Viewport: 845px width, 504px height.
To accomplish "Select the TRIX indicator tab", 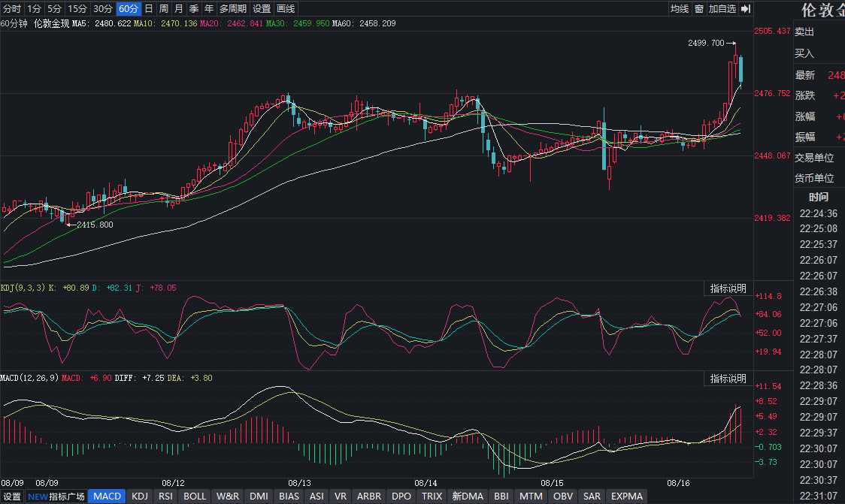I will coord(432,496).
